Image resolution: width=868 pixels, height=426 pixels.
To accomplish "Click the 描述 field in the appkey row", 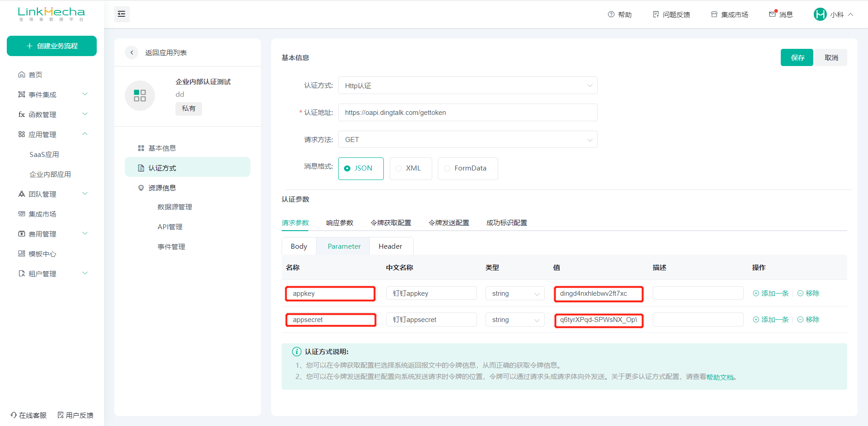I will (x=698, y=293).
